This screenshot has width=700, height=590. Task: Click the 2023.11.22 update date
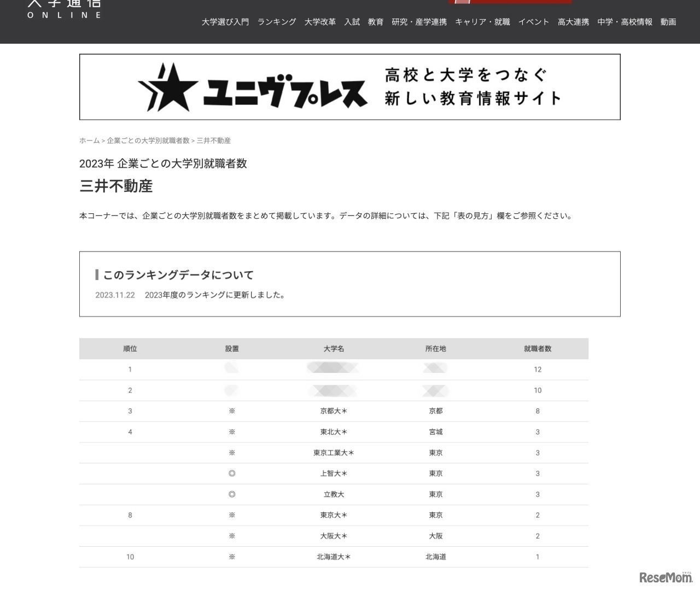coord(115,295)
